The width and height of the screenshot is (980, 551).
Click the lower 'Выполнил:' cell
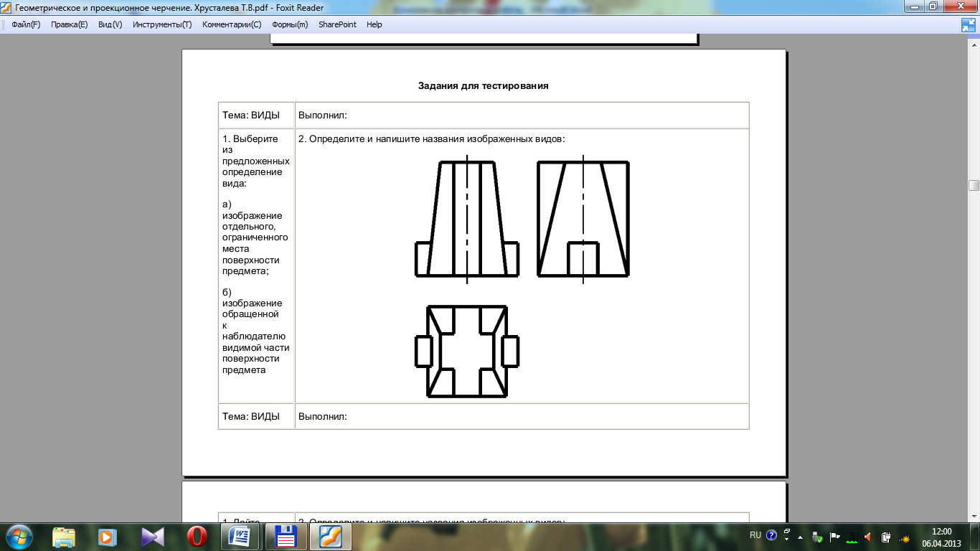coord(522,416)
